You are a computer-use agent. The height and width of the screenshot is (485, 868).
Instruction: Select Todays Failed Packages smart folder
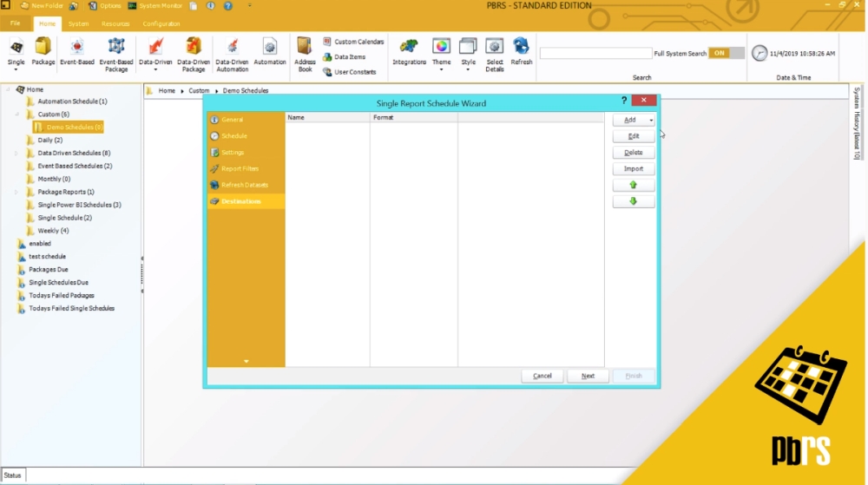[62, 295]
